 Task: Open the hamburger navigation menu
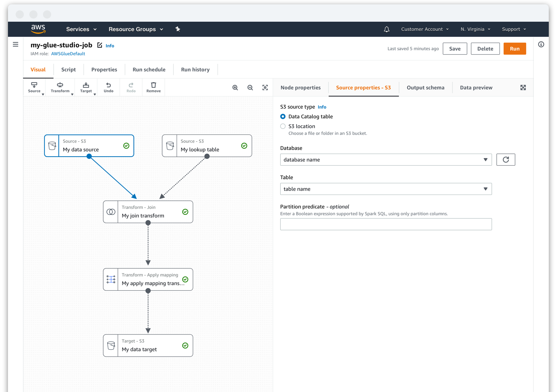tap(16, 44)
